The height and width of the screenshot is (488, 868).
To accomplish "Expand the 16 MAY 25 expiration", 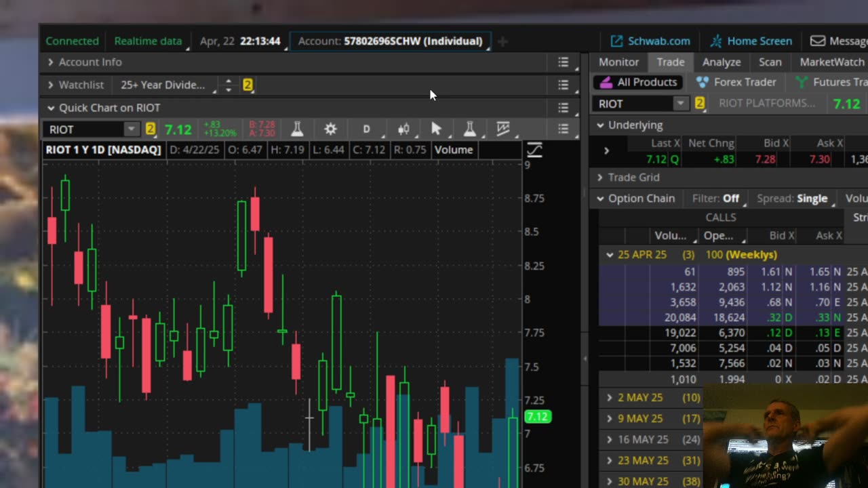I will click(610, 440).
